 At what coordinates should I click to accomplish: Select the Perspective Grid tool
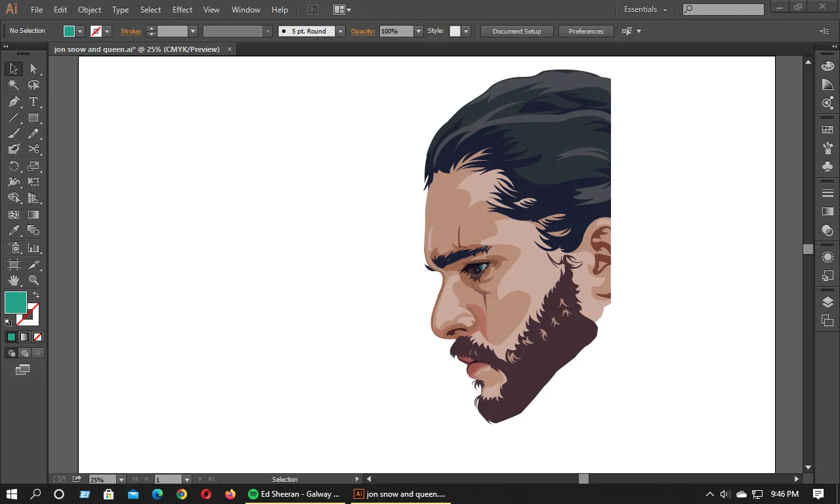click(x=33, y=198)
